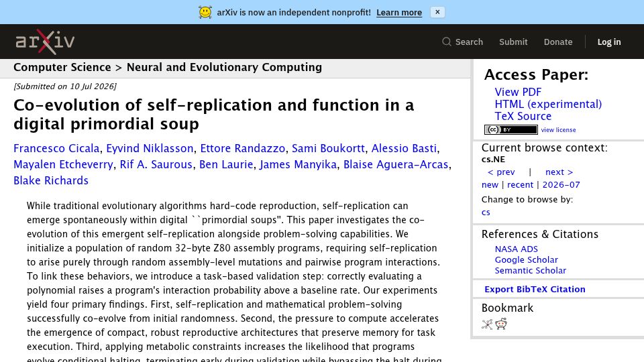Click Log in
The height and width of the screenshot is (362, 644).
[x=609, y=42]
